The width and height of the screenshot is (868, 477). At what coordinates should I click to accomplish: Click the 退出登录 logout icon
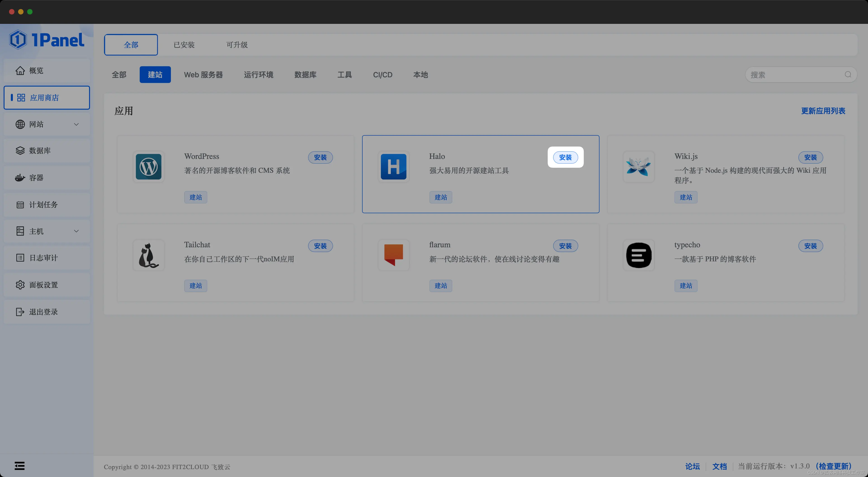pos(20,312)
